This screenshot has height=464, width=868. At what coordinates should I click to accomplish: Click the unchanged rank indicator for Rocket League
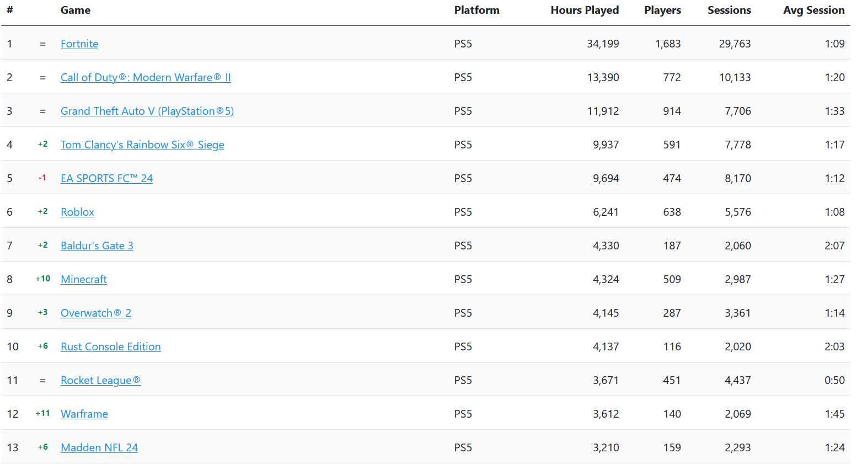[x=42, y=381]
